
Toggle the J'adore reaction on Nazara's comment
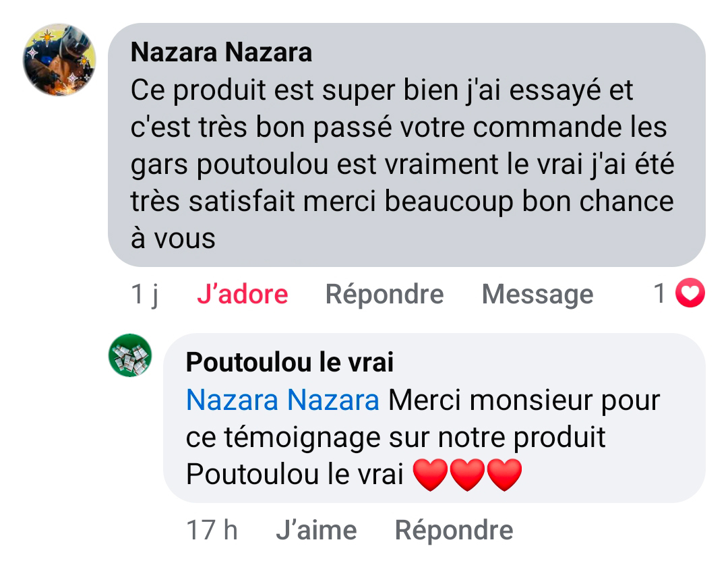point(242,294)
